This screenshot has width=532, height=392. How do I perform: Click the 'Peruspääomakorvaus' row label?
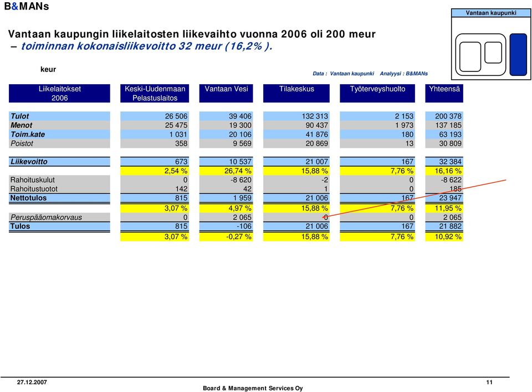click(46, 218)
